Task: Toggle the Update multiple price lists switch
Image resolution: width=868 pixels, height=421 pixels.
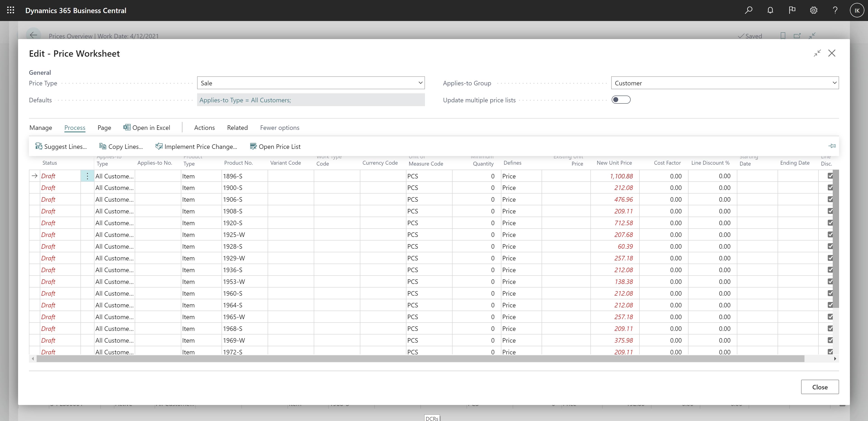Action: coord(620,100)
